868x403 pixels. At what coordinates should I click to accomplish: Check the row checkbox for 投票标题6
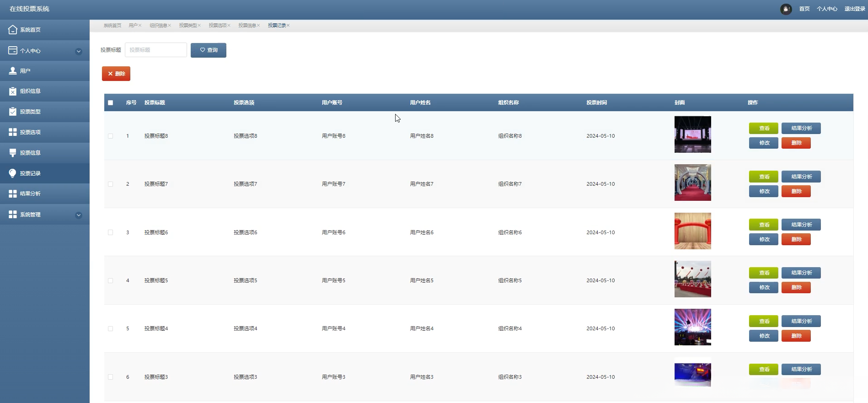110,232
